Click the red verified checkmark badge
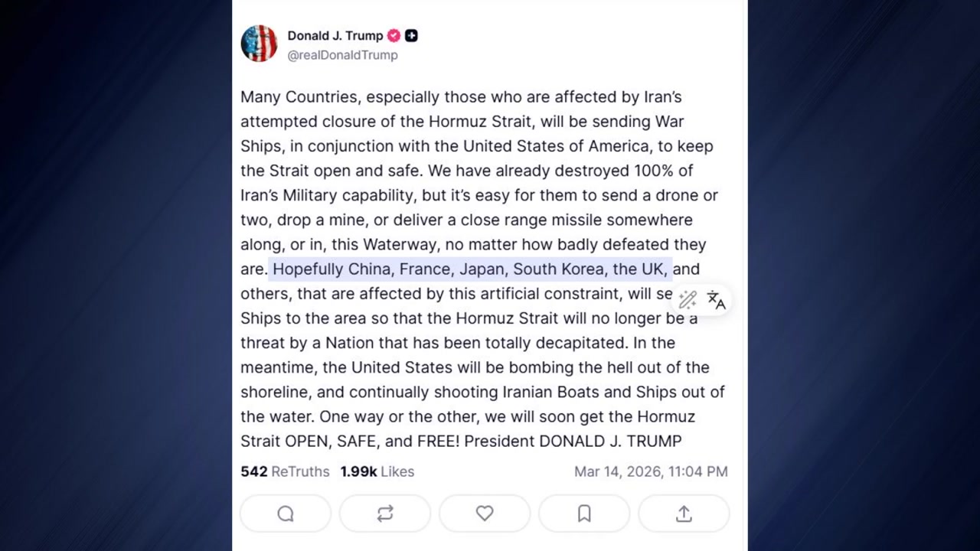 pos(394,36)
